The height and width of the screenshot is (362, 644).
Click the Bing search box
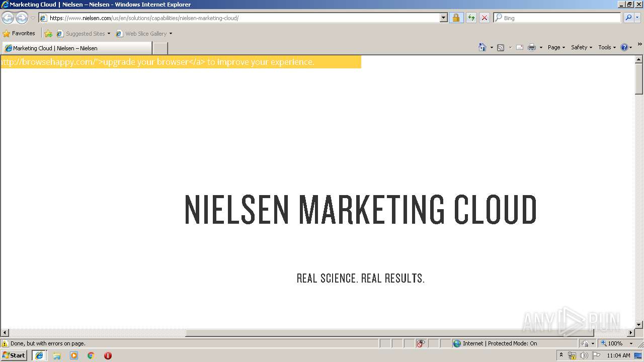coord(557,18)
